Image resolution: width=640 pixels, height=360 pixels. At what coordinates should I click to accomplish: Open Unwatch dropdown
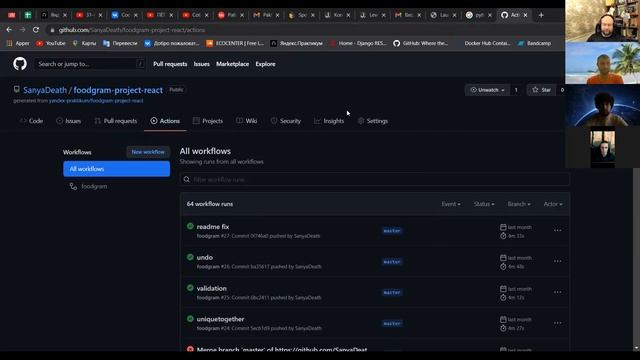click(x=487, y=90)
